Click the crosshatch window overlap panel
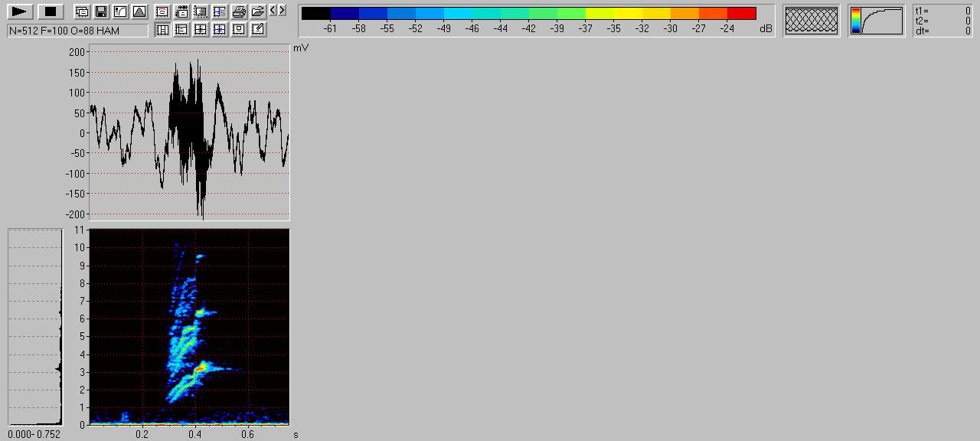The width and height of the screenshot is (980, 441). click(x=811, y=21)
